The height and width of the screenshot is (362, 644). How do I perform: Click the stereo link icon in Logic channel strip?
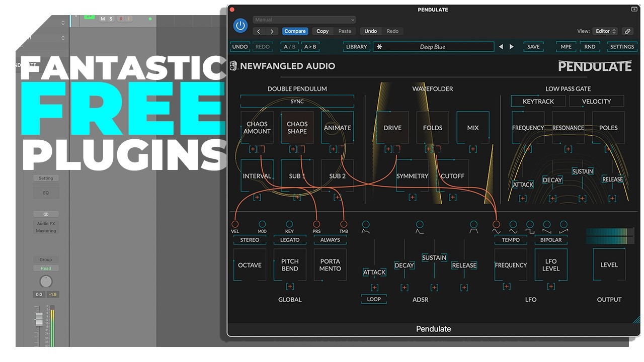click(46, 214)
